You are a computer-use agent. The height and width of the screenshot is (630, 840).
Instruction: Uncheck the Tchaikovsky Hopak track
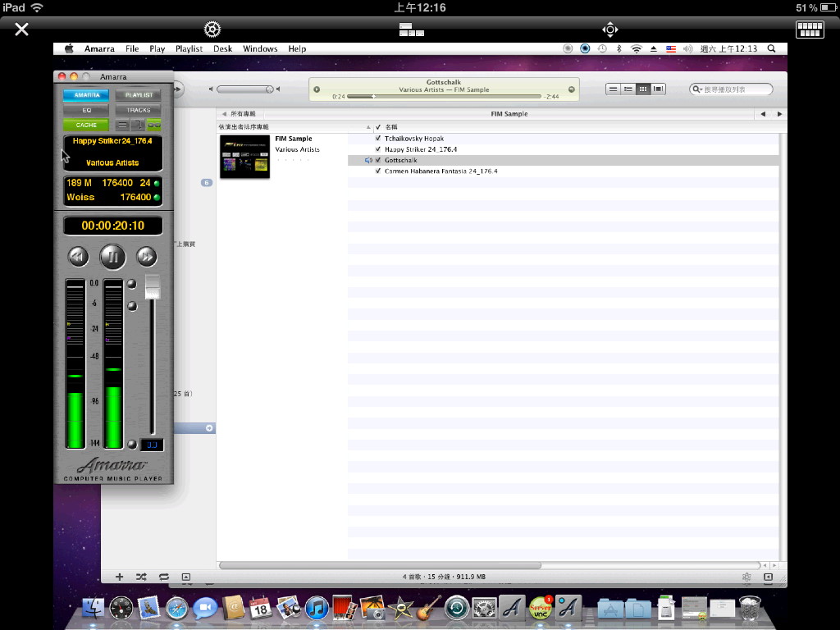coord(378,138)
